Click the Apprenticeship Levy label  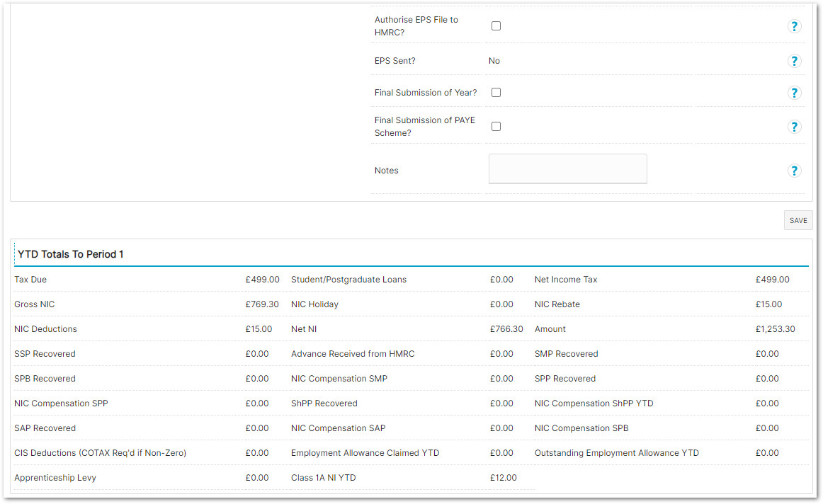click(55, 478)
